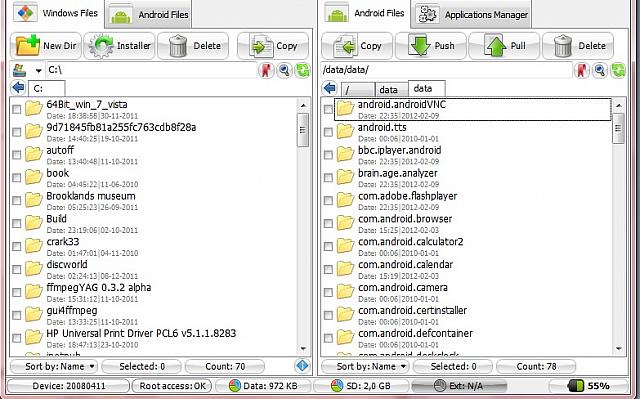Click magnifier icon beside /data/data/ path

coord(600,70)
